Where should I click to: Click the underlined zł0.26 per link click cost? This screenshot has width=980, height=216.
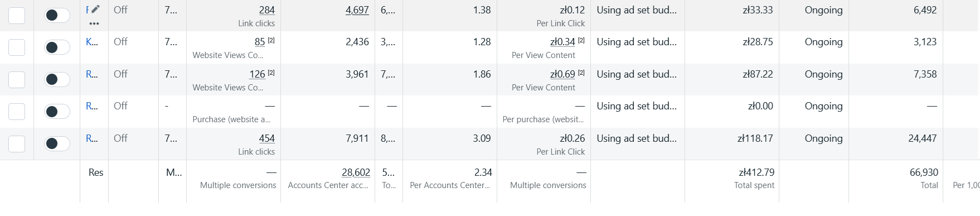[x=573, y=138]
